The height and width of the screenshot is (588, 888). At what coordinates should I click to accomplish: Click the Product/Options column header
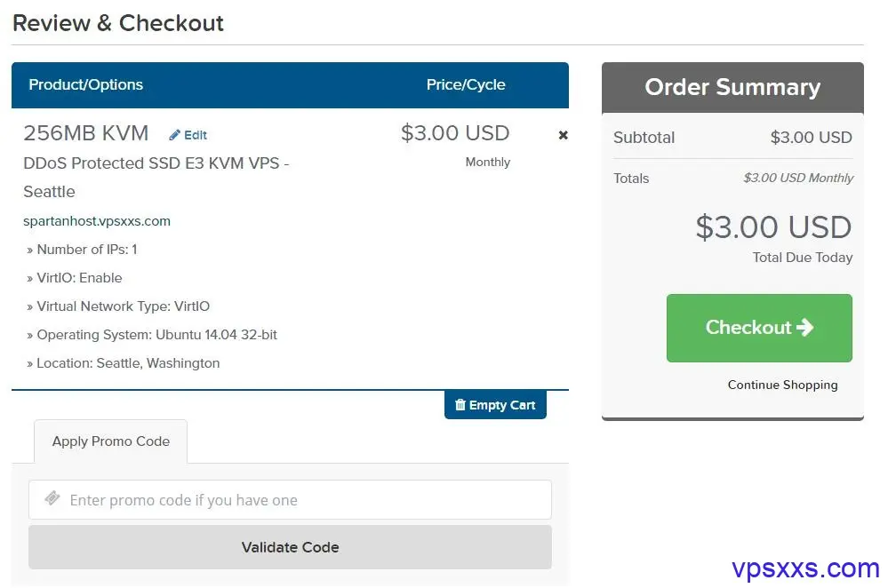coord(85,85)
